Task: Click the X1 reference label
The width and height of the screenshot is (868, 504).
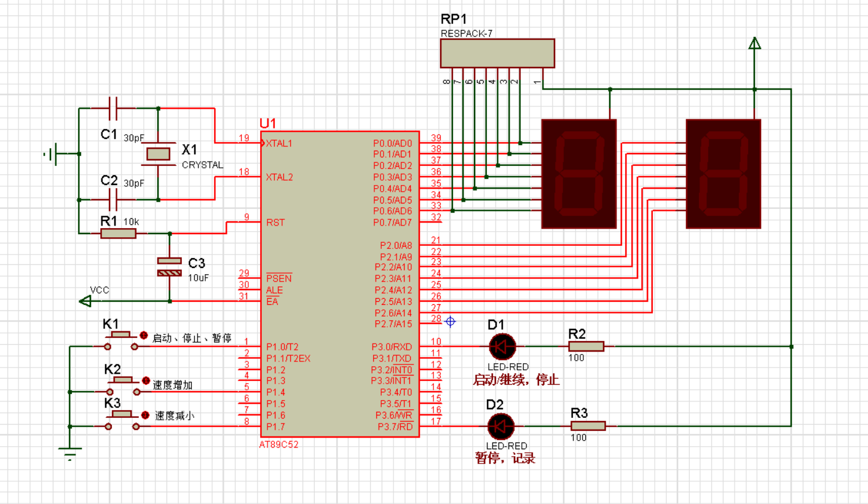Action: coord(190,150)
